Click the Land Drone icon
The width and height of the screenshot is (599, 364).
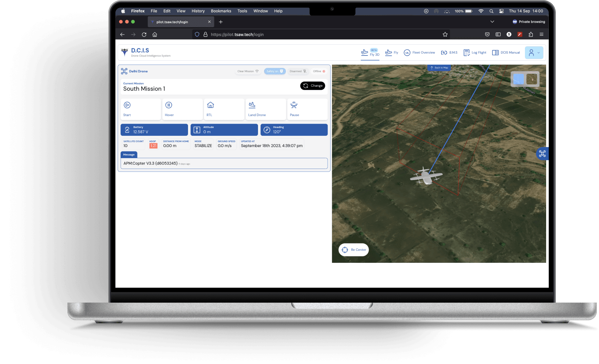pyautogui.click(x=252, y=105)
